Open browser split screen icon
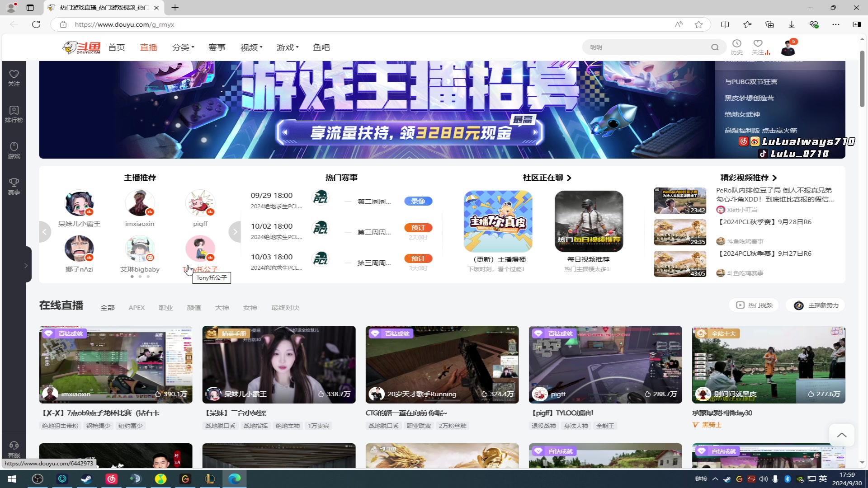868x488 pixels. (725, 24)
